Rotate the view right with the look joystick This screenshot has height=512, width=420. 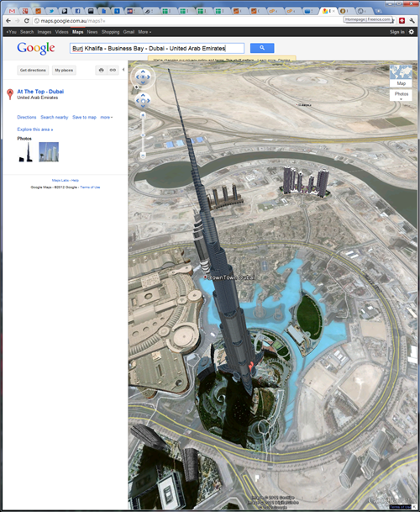[x=149, y=77]
